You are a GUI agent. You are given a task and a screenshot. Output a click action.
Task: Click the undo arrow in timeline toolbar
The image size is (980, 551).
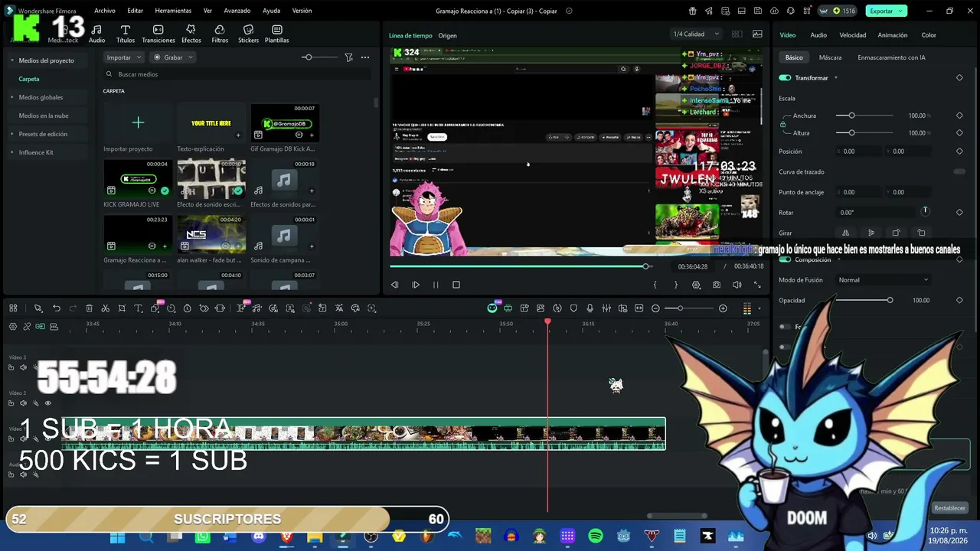pos(56,308)
